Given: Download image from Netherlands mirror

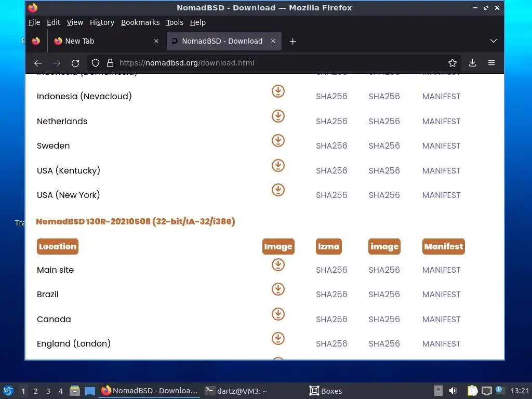Looking at the screenshot, I should point(278,116).
